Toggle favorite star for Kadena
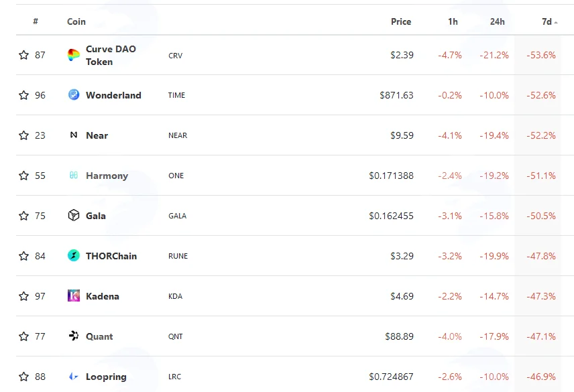 coord(23,296)
